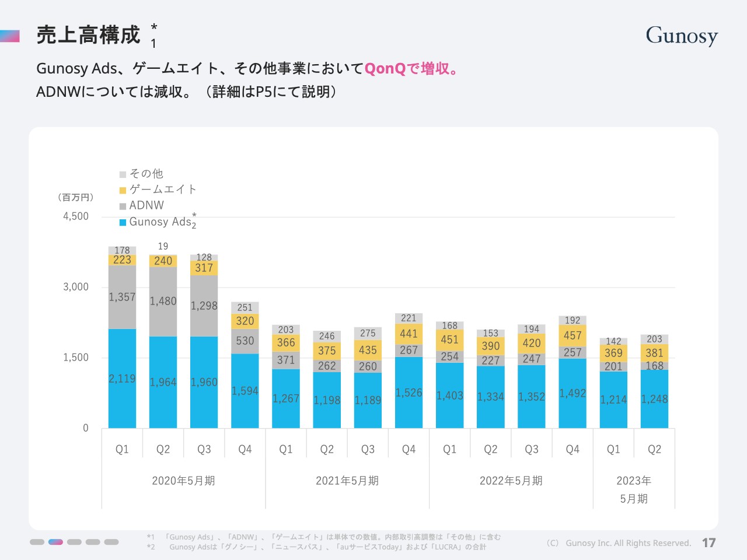The width and height of the screenshot is (747, 560).
Task: Select the yellow ゲームエイト legend swatch
Action: 123,190
